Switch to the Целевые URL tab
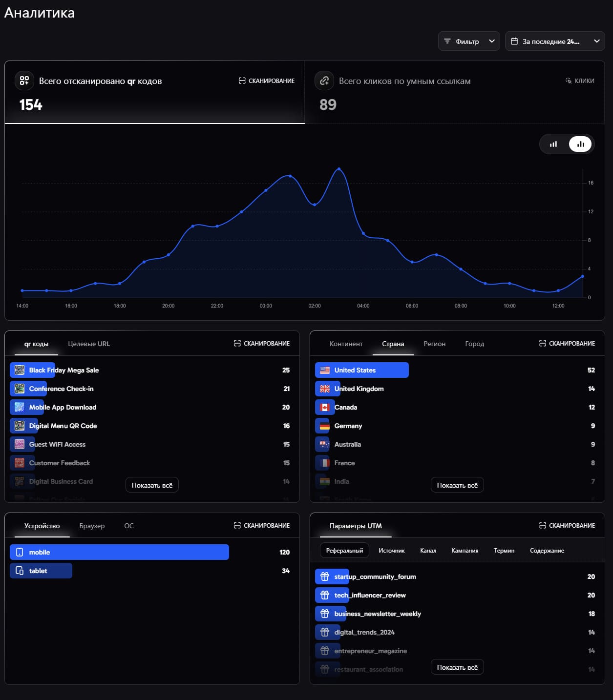The width and height of the screenshot is (613, 700). coord(89,344)
